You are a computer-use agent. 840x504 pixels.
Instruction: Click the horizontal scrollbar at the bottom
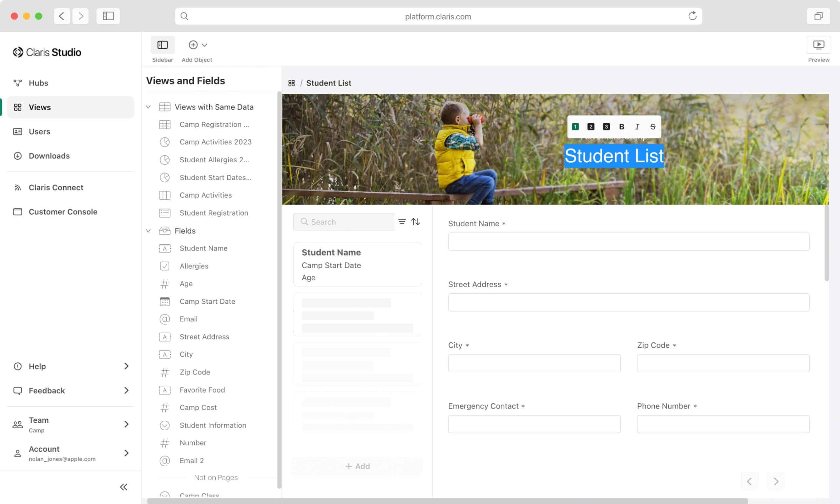pos(447,501)
